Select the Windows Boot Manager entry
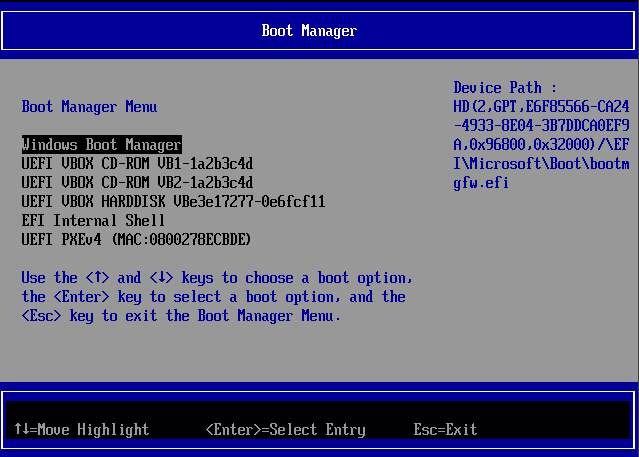Screen dimensions: 639x457 pos(101,145)
